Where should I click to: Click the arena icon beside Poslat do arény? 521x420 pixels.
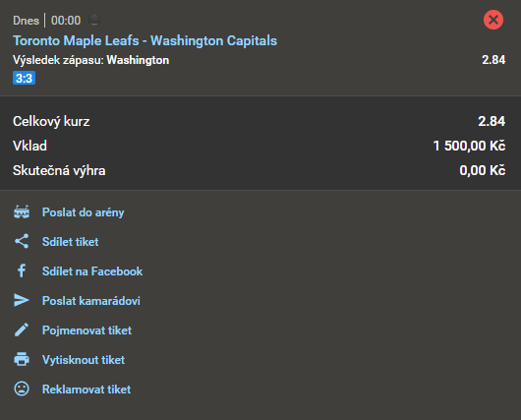(22, 211)
